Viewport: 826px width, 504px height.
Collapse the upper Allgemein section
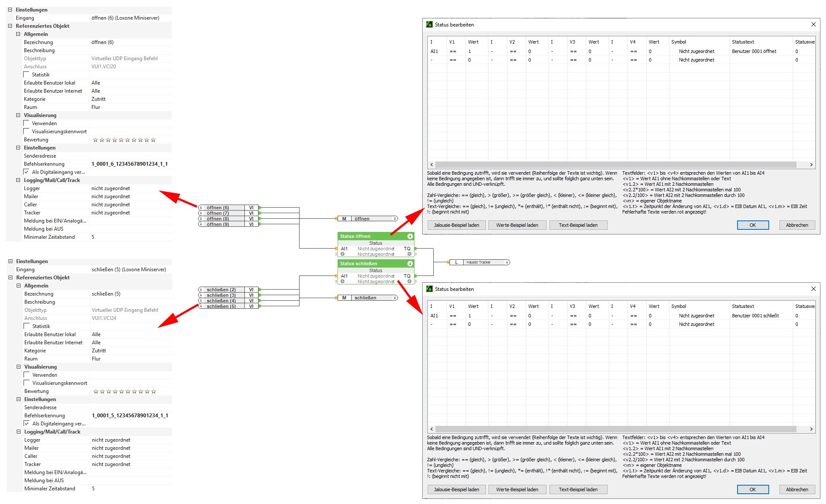coord(18,34)
